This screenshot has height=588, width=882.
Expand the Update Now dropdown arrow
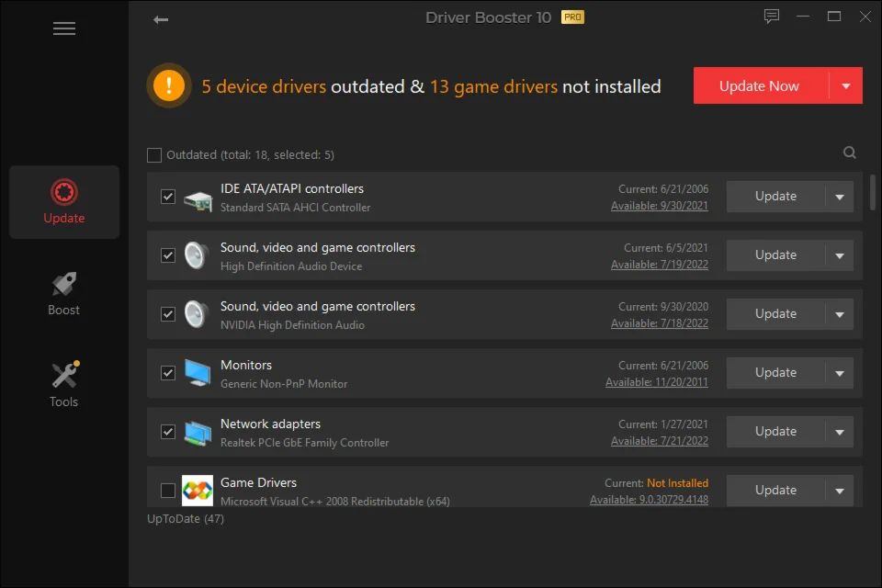(x=845, y=86)
